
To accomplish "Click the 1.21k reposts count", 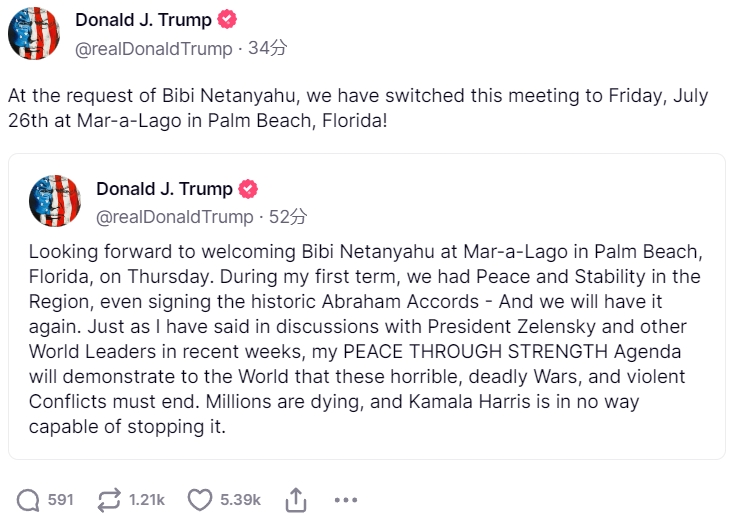I will [x=146, y=499].
